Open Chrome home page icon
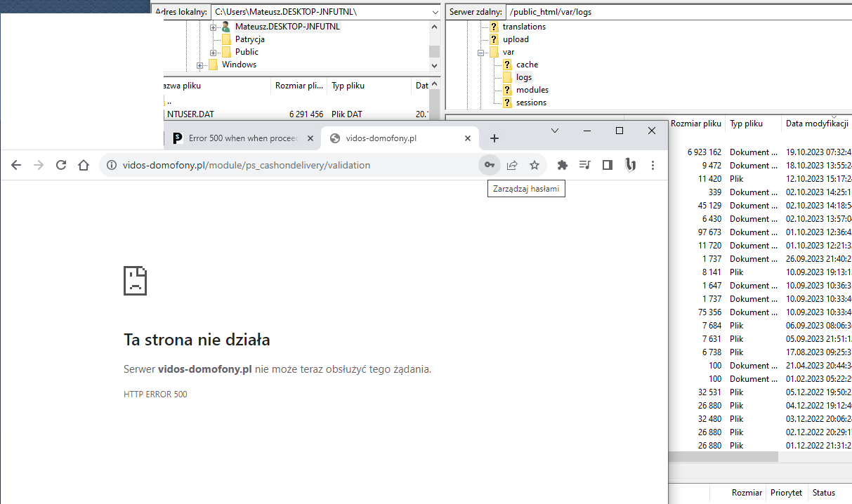 tap(84, 165)
